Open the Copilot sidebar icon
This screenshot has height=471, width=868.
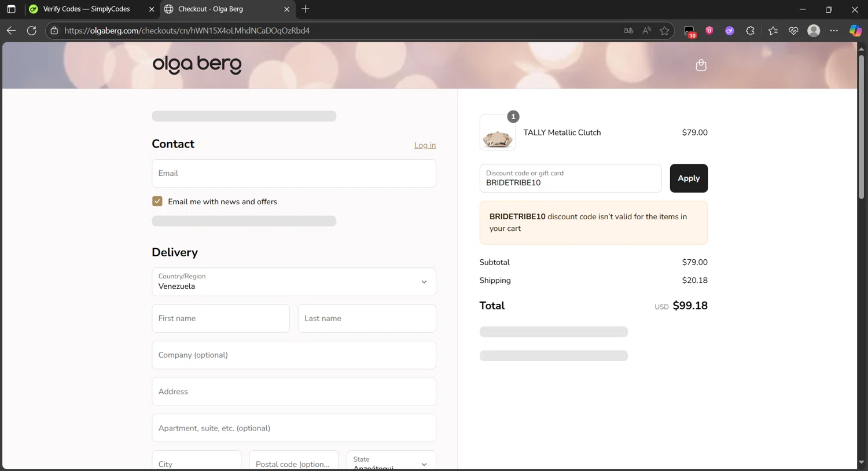click(855, 31)
